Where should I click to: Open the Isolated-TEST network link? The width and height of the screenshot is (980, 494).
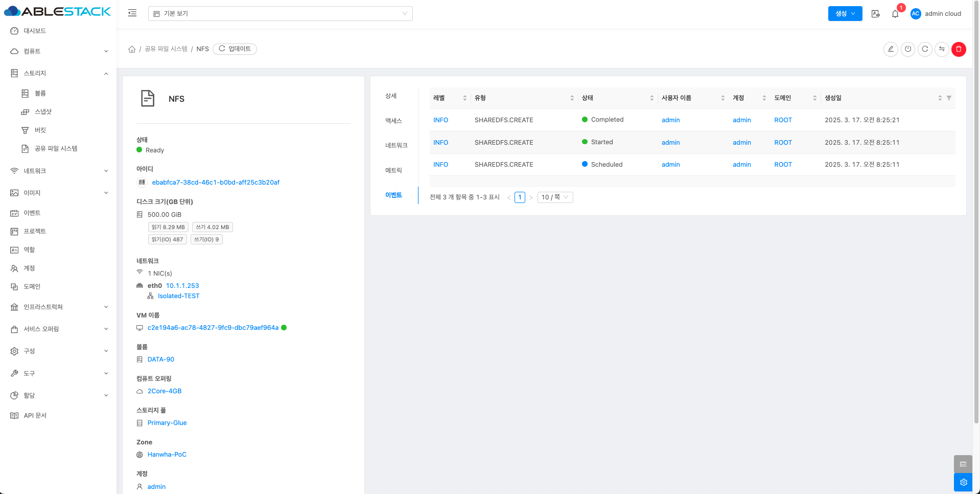tap(178, 296)
